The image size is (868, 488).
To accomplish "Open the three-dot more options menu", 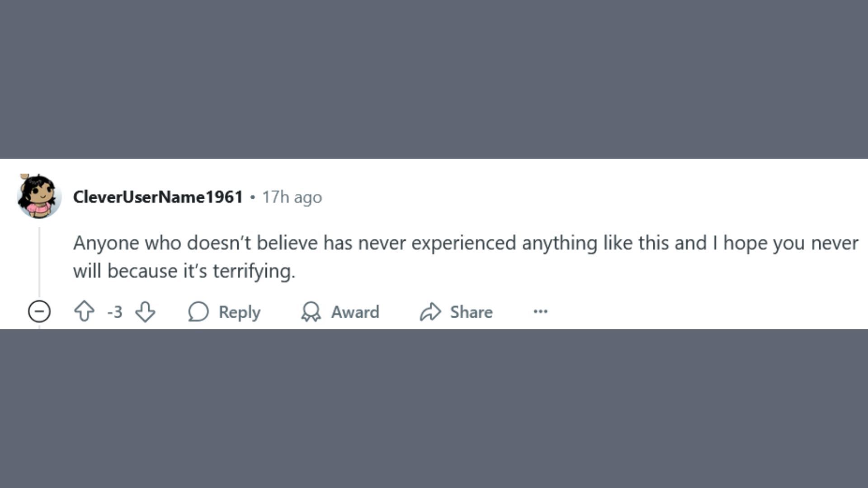I will point(540,311).
